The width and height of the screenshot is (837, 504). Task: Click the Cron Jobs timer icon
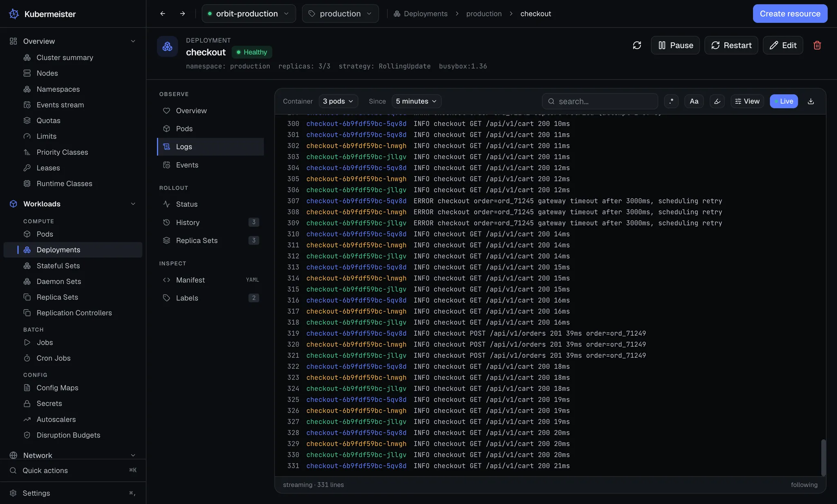point(27,358)
